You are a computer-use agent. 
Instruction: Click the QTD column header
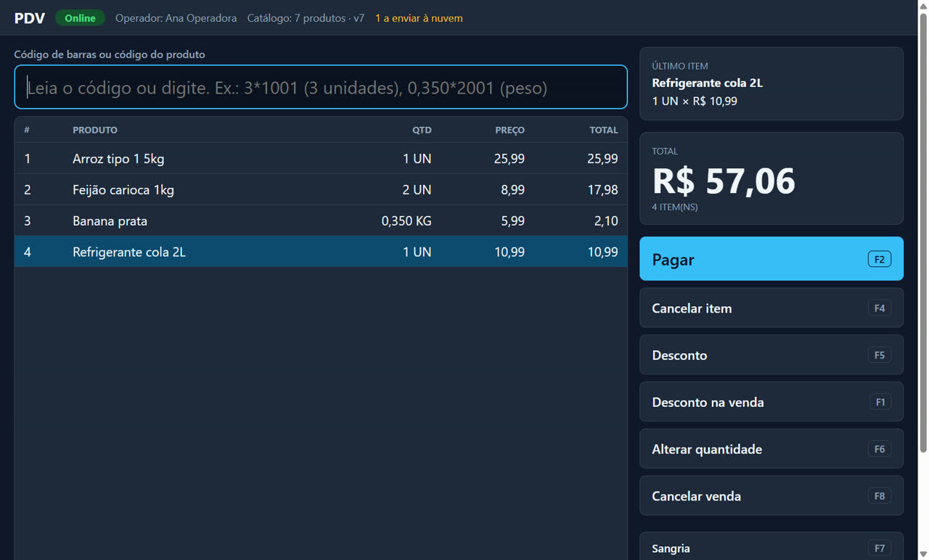[x=422, y=130]
